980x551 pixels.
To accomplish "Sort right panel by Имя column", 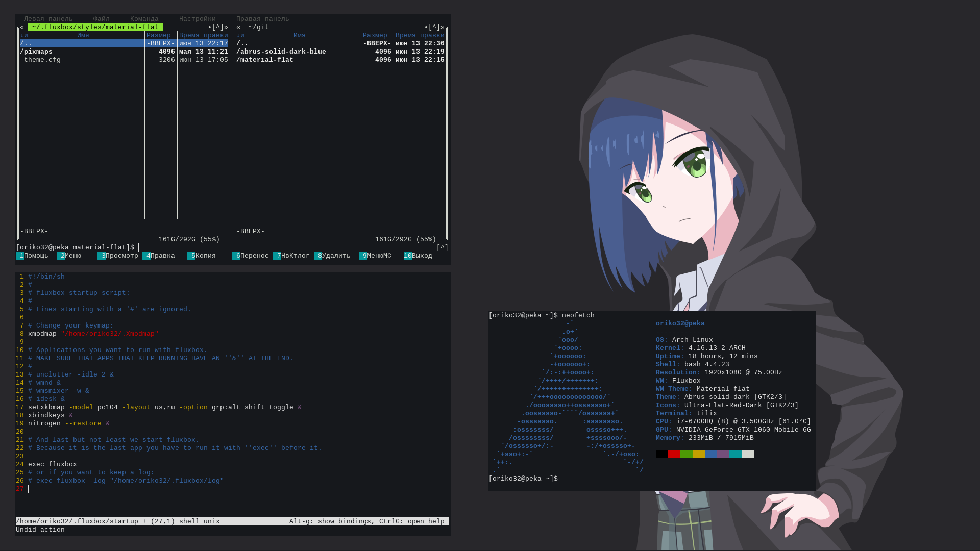I will click(300, 35).
